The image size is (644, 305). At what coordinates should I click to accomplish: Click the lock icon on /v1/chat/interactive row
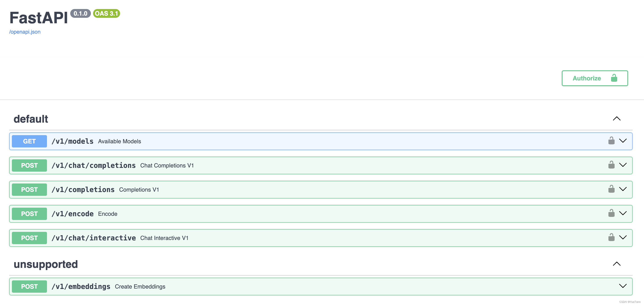(x=611, y=237)
